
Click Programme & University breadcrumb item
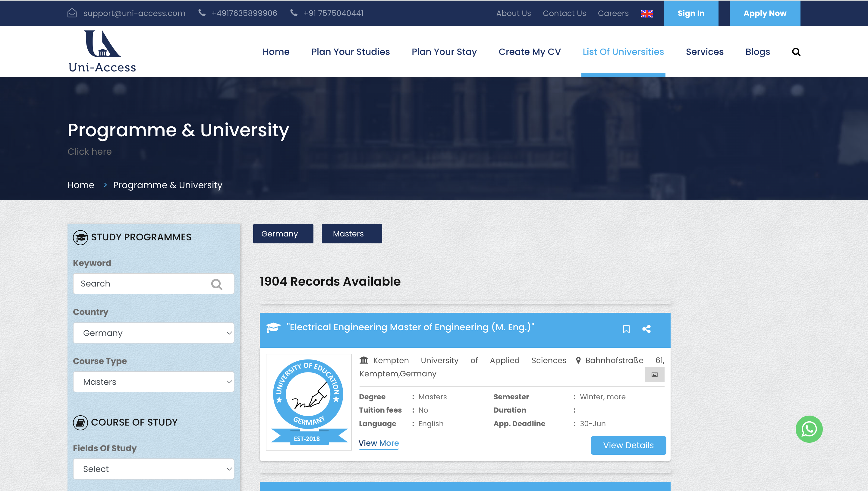click(x=168, y=185)
